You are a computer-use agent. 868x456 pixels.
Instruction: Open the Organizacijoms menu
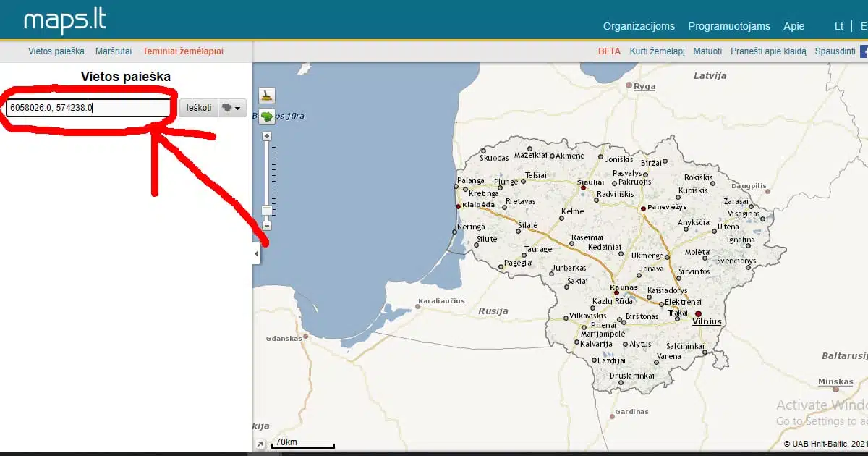[639, 26]
